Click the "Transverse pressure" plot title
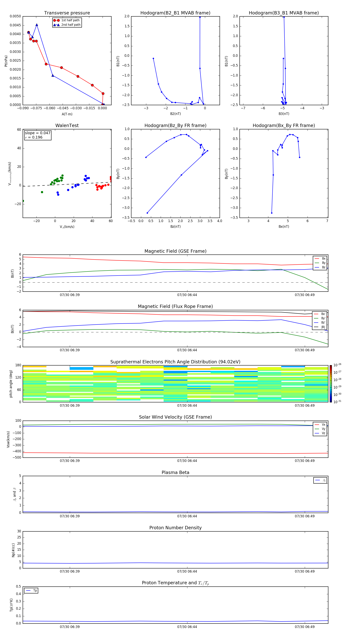This screenshot has width=351, height=644. pyautogui.click(x=67, y=13)
